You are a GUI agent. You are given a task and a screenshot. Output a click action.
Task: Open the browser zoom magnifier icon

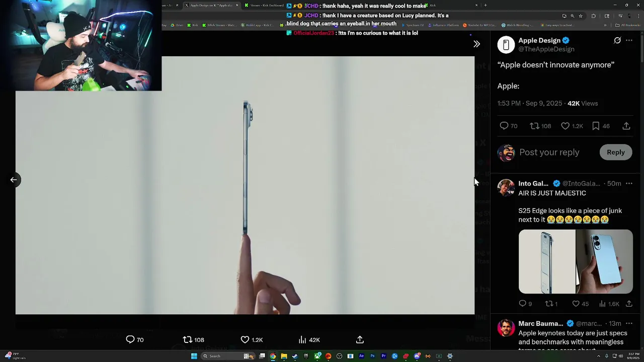pyautogui.click(x=572, y=16)
